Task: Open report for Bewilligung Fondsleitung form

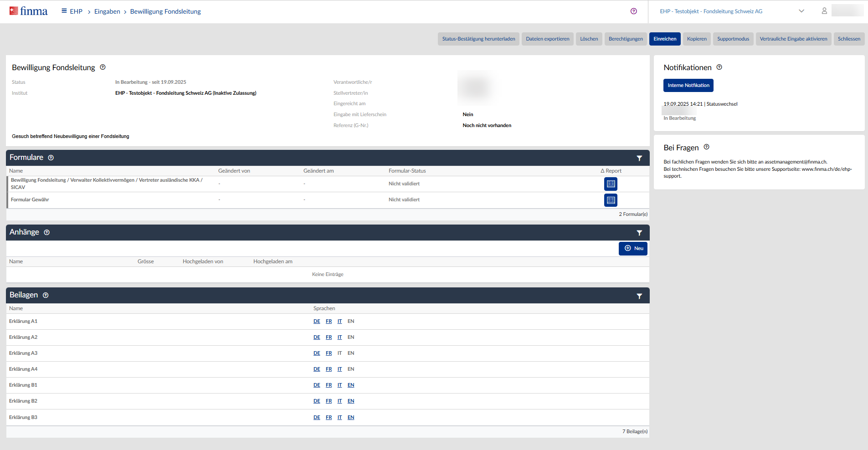Action: (x=611, y=184)
